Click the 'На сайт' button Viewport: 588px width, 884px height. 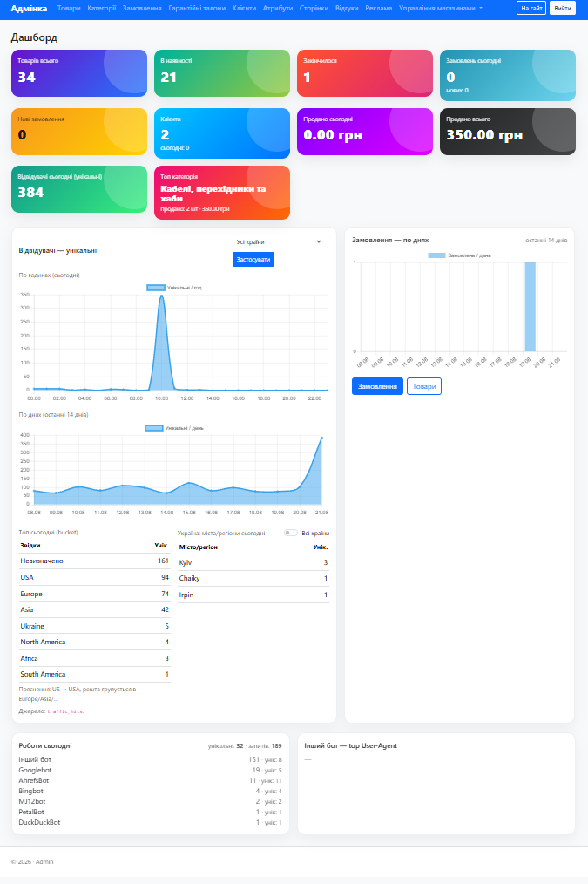pos(531,8)
